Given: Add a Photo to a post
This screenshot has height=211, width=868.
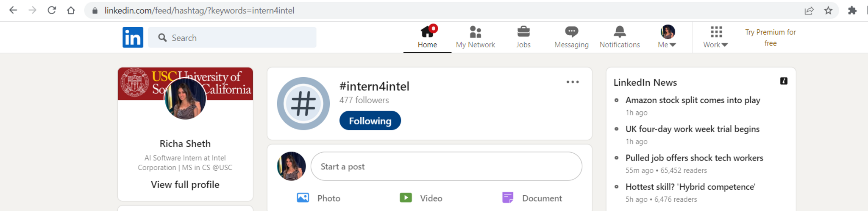Looking at the screenshot, I should (319, 198).
